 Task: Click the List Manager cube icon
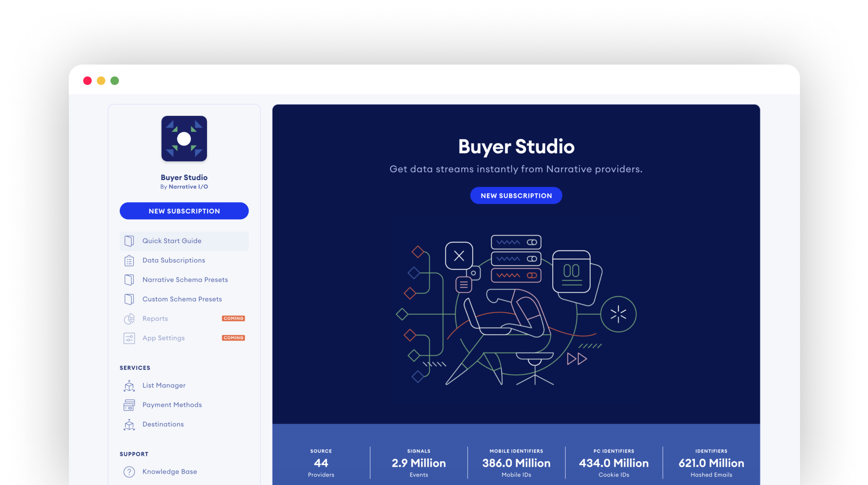click(129, 386)
